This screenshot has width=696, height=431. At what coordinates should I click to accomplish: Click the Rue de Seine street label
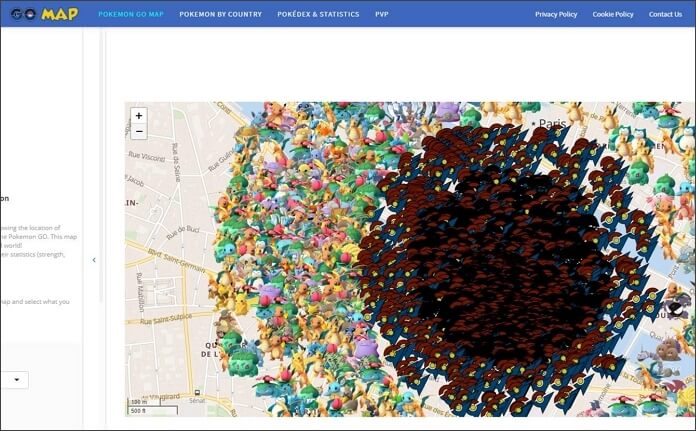pos(176,162)
